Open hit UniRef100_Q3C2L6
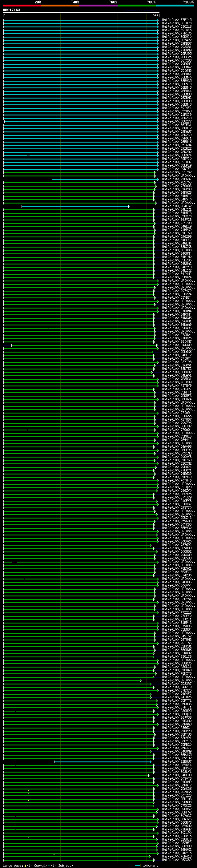Viewport: 197px width, 868px height. [x=177, y=26]
